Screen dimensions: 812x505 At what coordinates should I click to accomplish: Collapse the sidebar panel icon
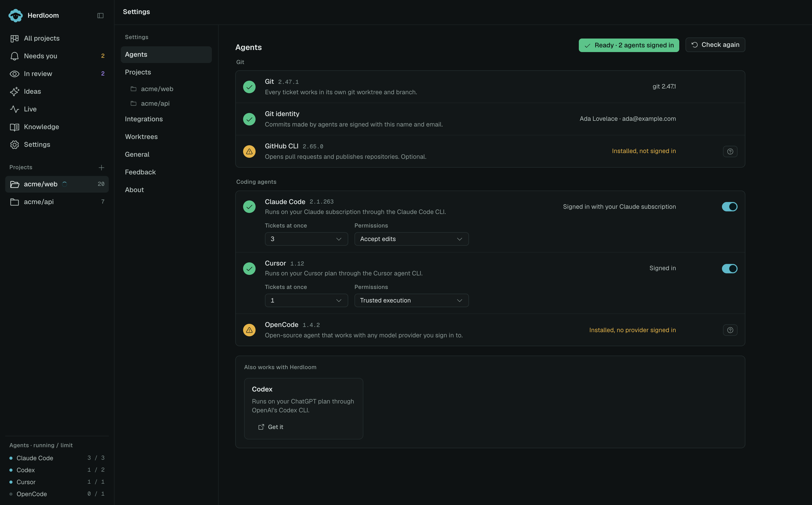(x=100, y=16)
